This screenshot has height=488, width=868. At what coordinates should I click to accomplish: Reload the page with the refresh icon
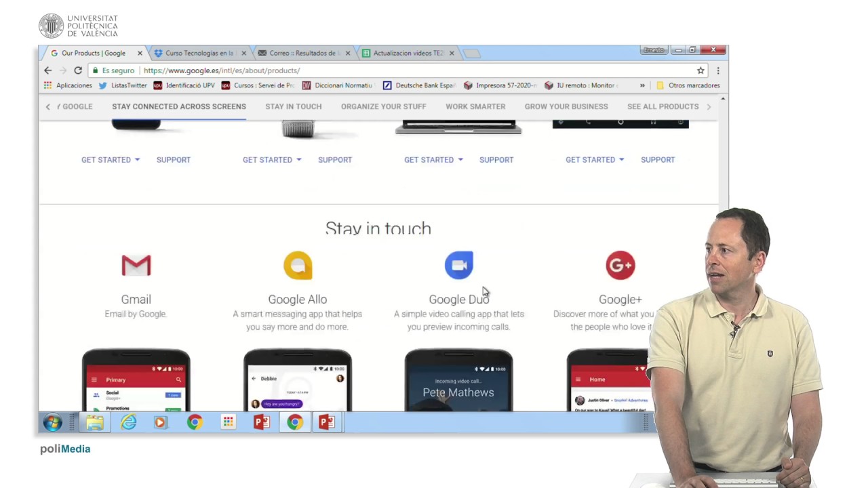tap(78, 70)
